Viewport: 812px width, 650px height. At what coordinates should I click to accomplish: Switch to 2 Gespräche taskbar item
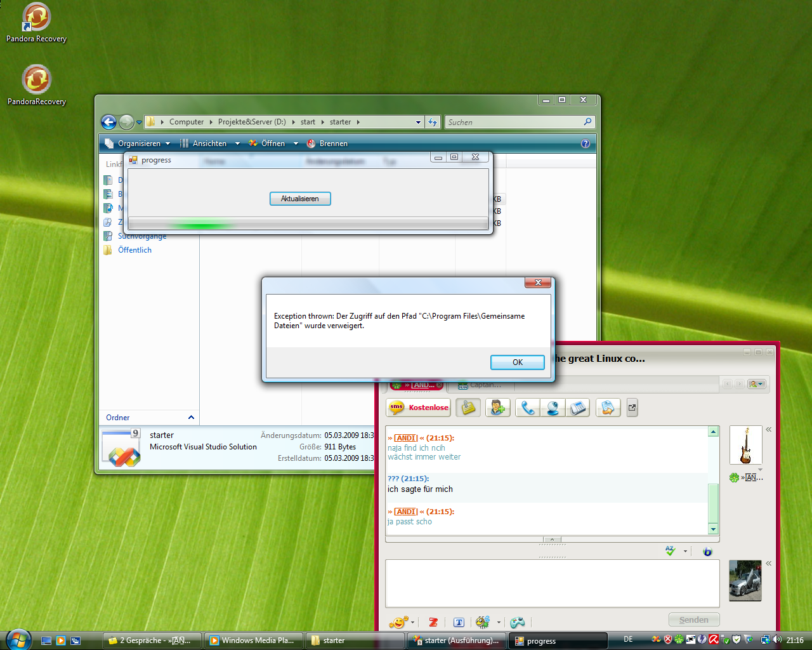click(152, 640)
